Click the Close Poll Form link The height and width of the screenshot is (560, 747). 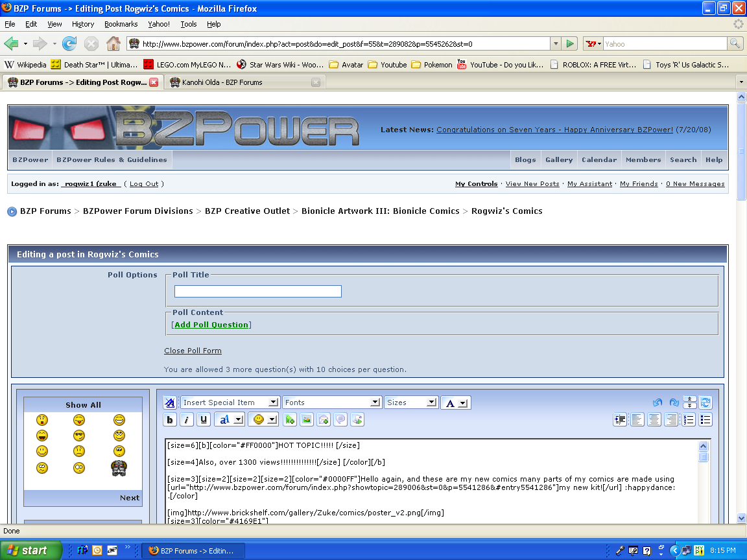pyautogui.click(x=193, y=351)
